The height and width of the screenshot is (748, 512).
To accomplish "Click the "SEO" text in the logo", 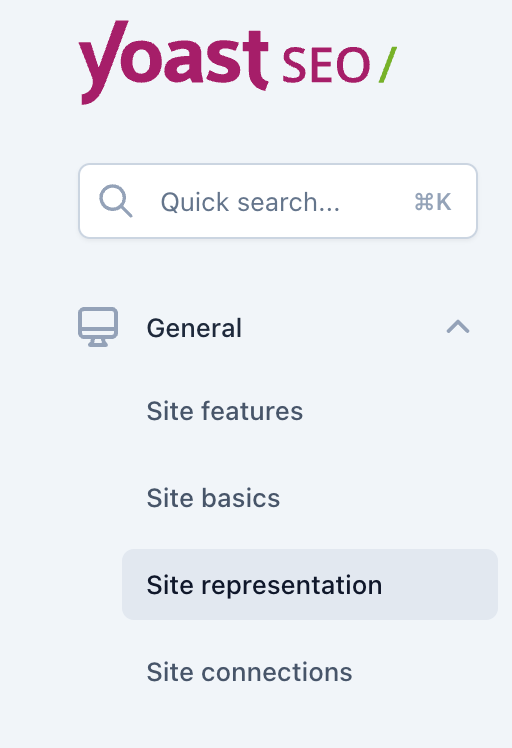I will coord(326,65).
